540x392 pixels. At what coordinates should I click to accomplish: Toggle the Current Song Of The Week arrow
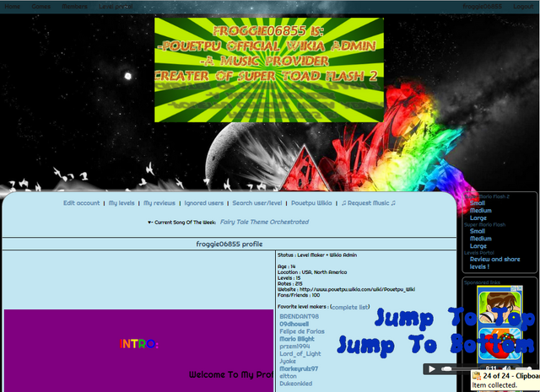pos(150,223)
